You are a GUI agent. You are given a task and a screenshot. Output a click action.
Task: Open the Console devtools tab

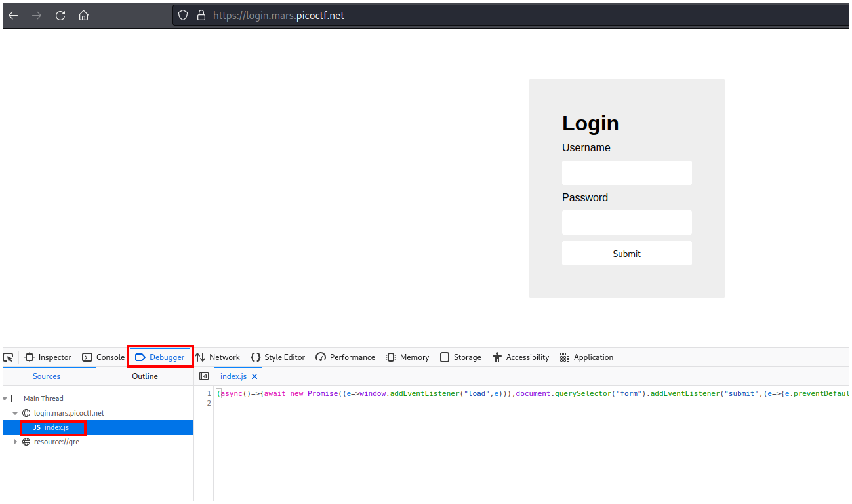coord(104,357)
